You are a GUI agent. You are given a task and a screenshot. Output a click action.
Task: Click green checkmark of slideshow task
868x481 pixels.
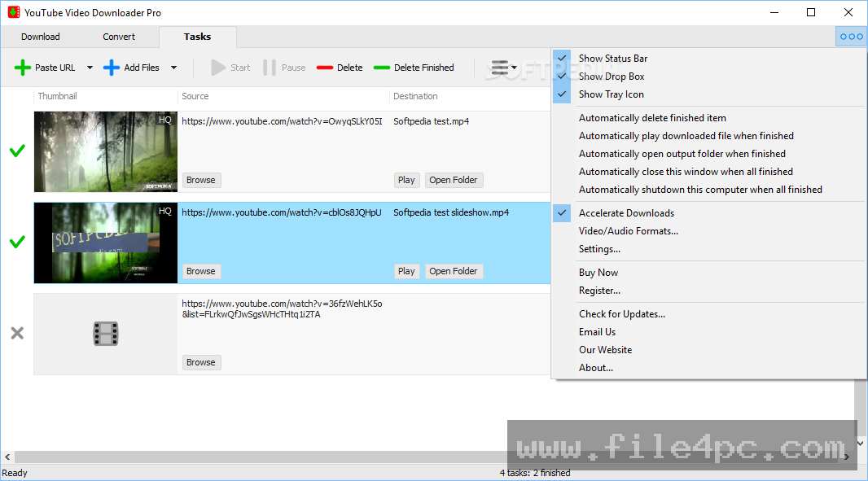[17, 242]
